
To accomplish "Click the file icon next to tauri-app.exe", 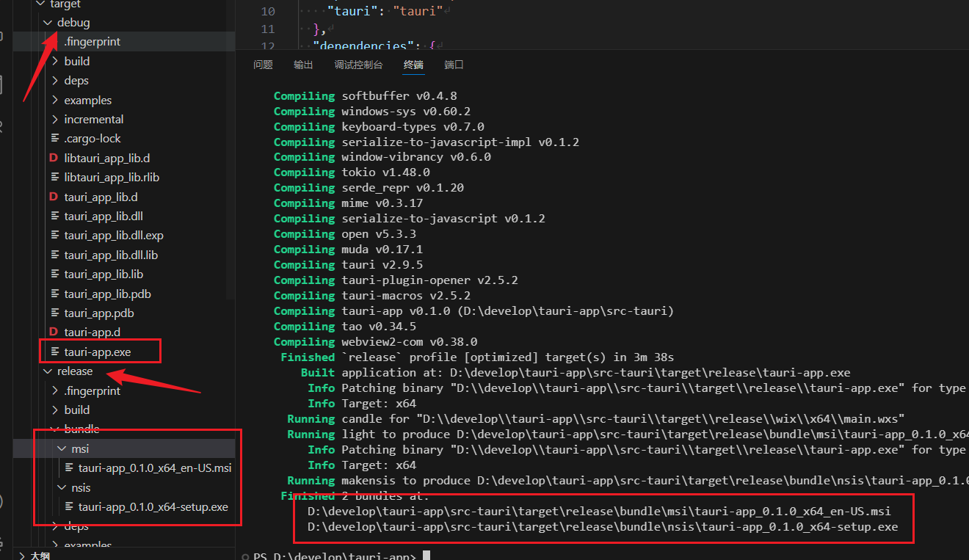I will (54, 352).
